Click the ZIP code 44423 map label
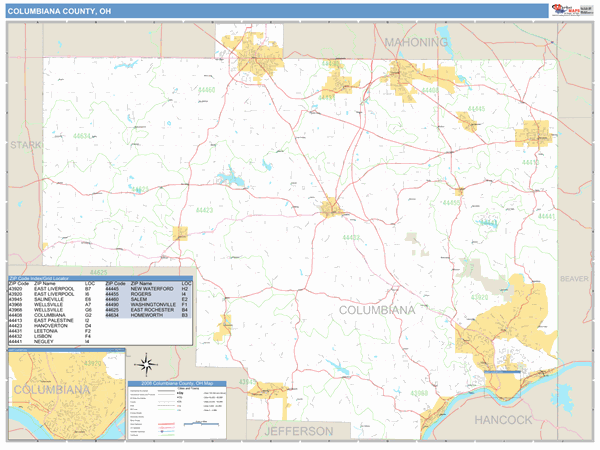This screenshot has width=600, height=450. (204, 211)
